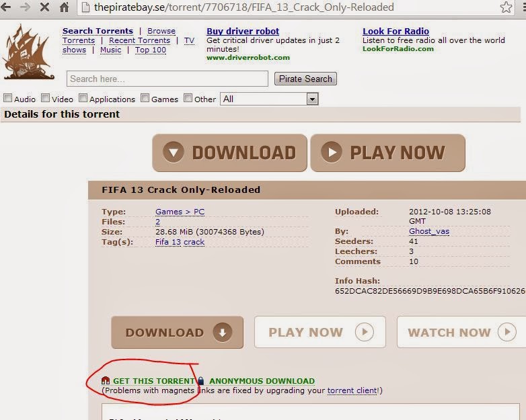Check the Audio checkbox

(7, 98)
